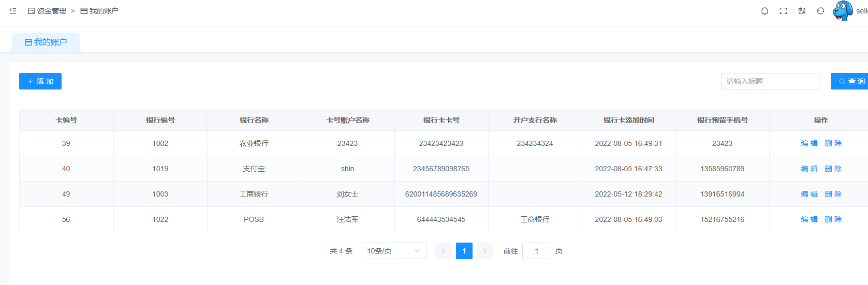Go to the previous page arrow
Viewport: 868px width, 285px height.
[x=444, y=251]
